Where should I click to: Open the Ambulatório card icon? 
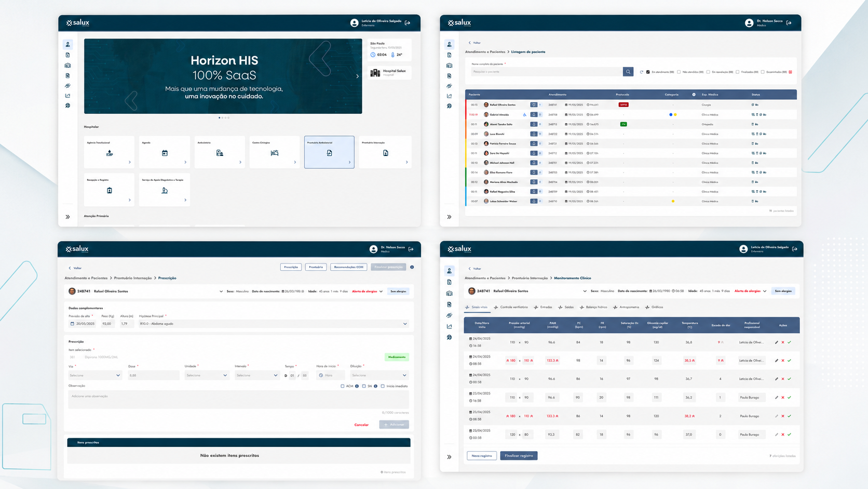[220, 153]
